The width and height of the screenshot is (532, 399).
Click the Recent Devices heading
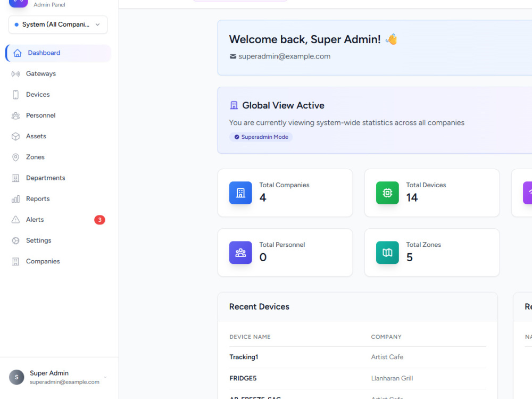click(x=259, y=307)
